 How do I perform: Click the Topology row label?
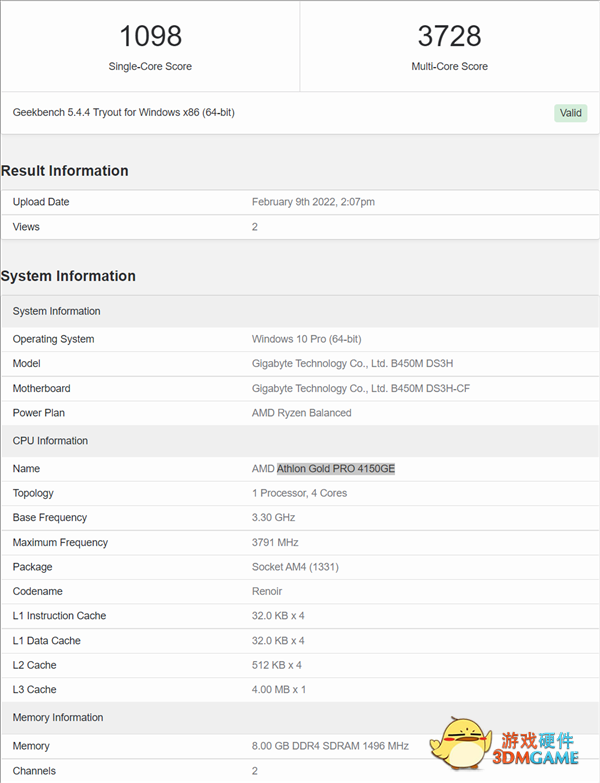pos(33,493)
